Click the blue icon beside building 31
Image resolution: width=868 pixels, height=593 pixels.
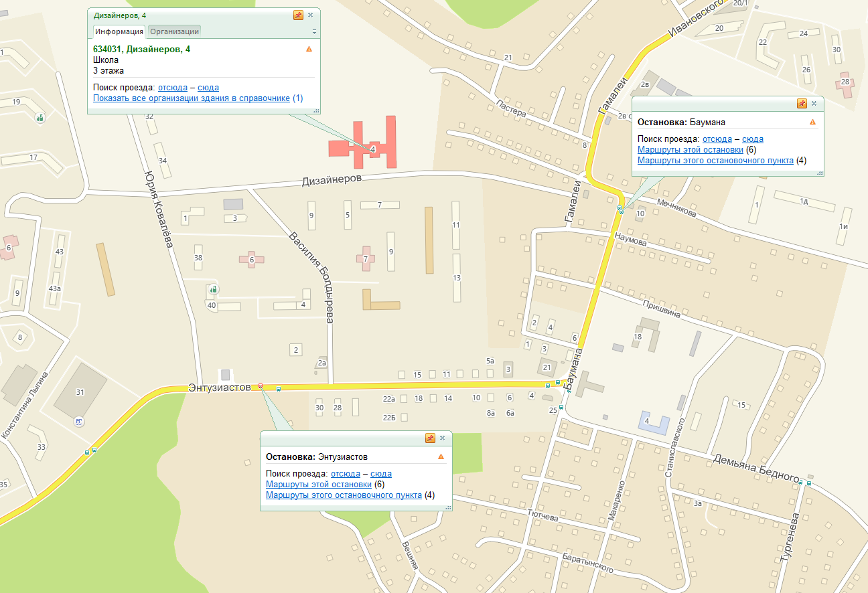tap(78, 421)
